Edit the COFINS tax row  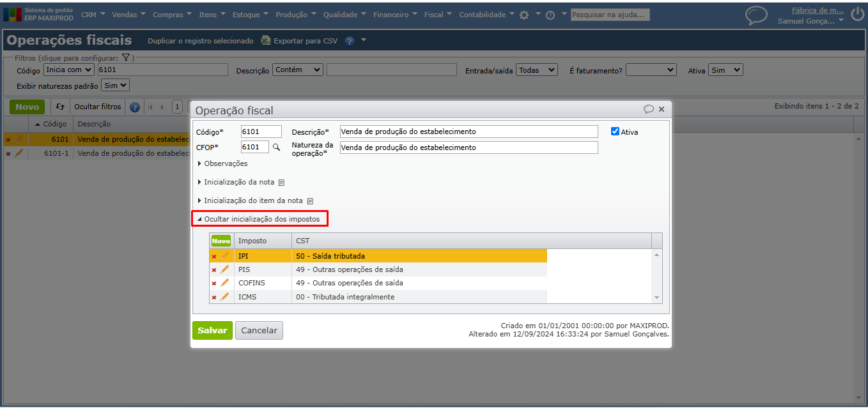224,283
